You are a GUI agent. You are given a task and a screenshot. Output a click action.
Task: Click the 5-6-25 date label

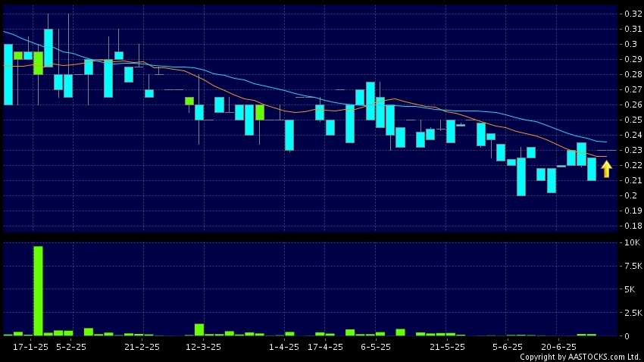point(508,347)
